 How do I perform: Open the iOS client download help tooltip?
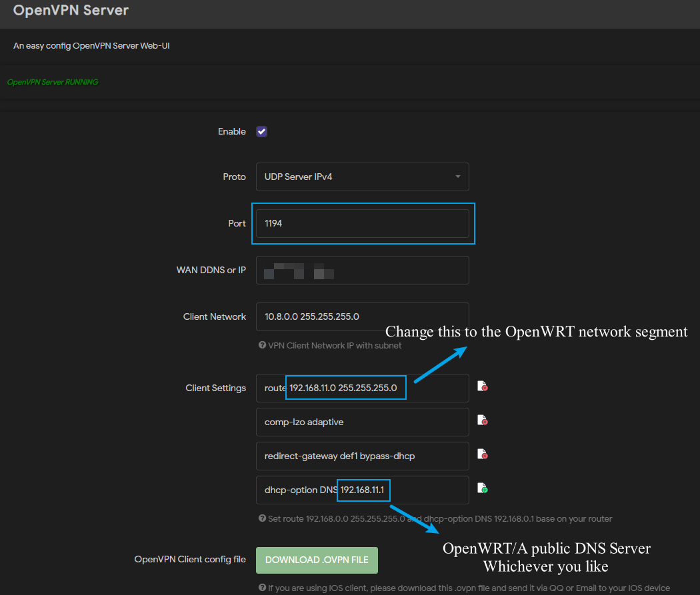point(262,587)
